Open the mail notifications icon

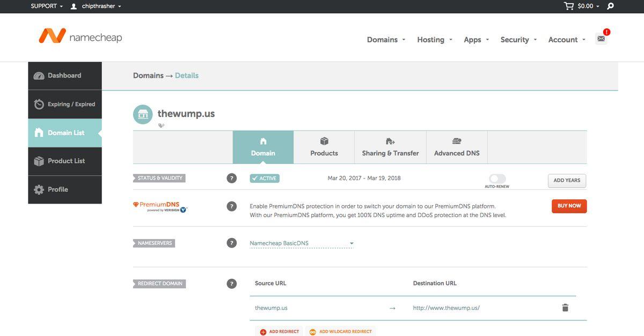(601, 39)
